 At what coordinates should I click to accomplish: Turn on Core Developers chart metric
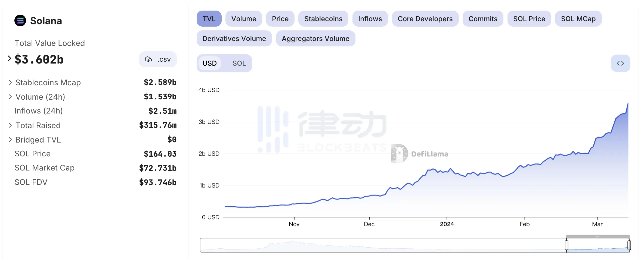point(425,19)
